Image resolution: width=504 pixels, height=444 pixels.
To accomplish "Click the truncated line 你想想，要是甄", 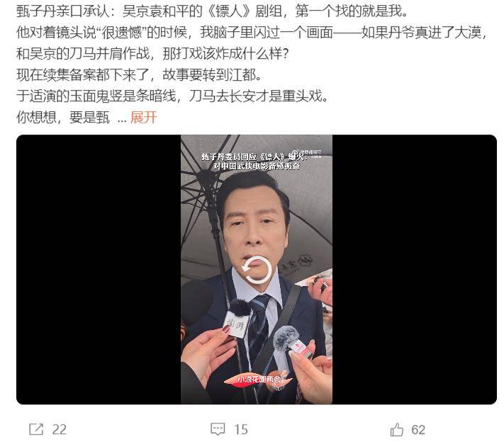I will (x=63, y=117).
